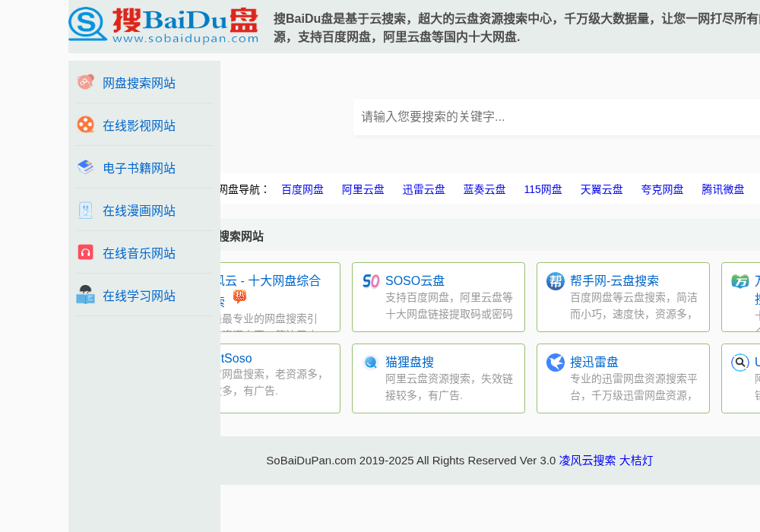Open the 夸克网盘 navigation link
The image size is (760, 532).
click(x=662, y=189)
